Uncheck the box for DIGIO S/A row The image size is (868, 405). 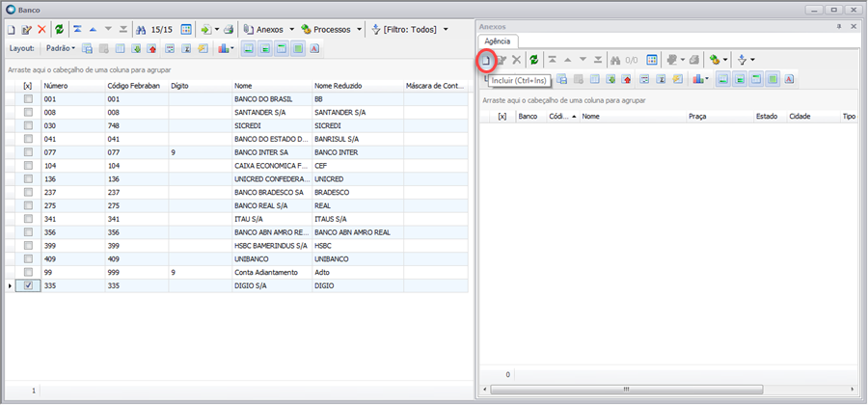pos(28,285)
